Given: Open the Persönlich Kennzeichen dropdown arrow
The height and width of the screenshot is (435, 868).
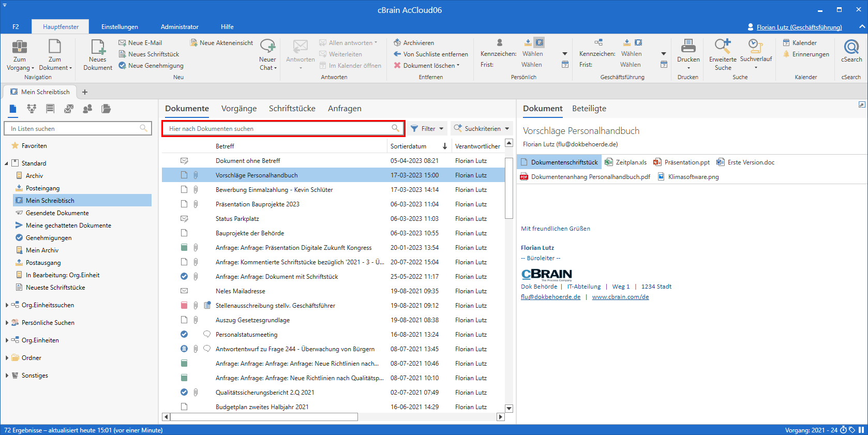Looking at the screenshot, I should [565, 54].
